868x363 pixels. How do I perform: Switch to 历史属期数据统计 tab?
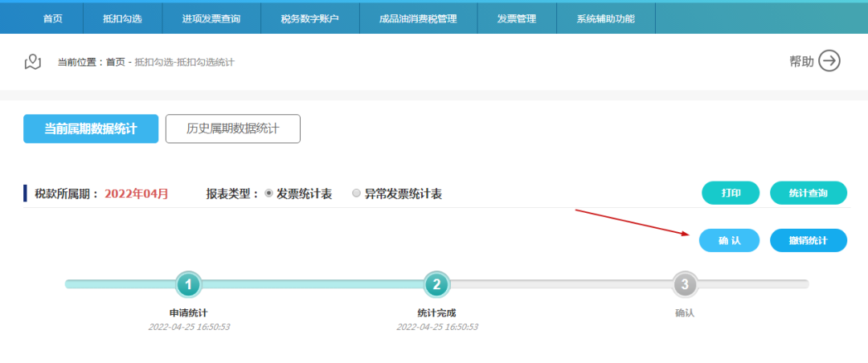pos(233,129)
